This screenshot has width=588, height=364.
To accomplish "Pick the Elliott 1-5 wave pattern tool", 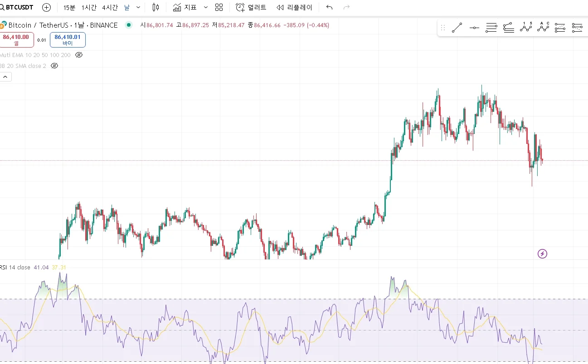I will pos(526,28).
